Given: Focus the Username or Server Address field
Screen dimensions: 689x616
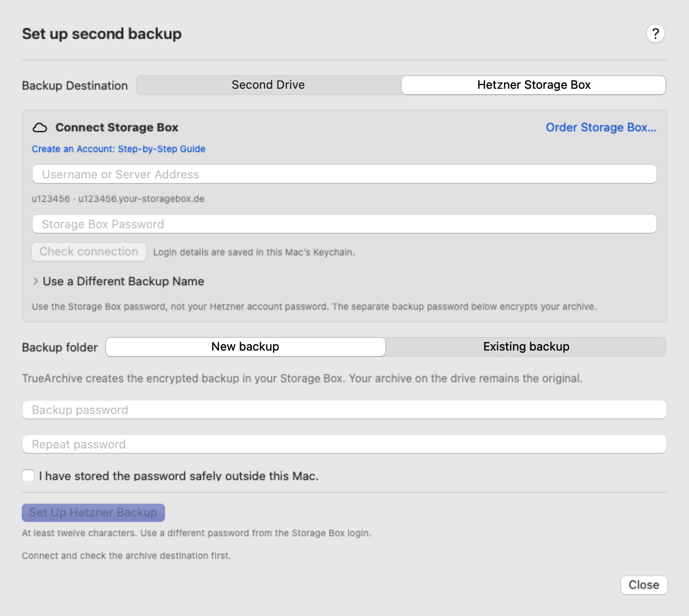Looking at the screenshot, I should coord(344,174).
